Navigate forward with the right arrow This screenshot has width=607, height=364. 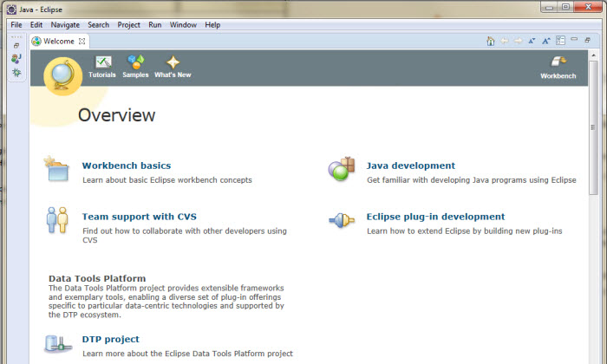518,41
